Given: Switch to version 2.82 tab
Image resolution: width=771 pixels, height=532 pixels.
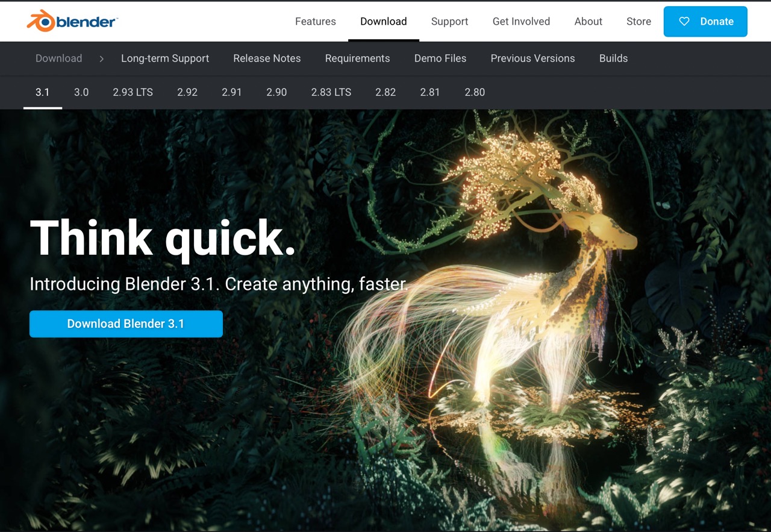Looking at the screenshot, I should point(385,92).
